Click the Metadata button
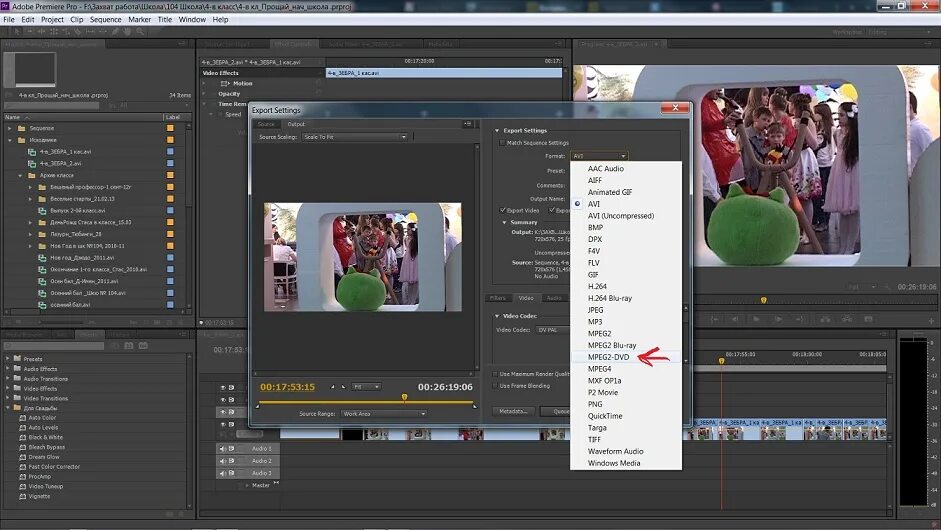The image size is (941, 530). click(x=513, y=411)
